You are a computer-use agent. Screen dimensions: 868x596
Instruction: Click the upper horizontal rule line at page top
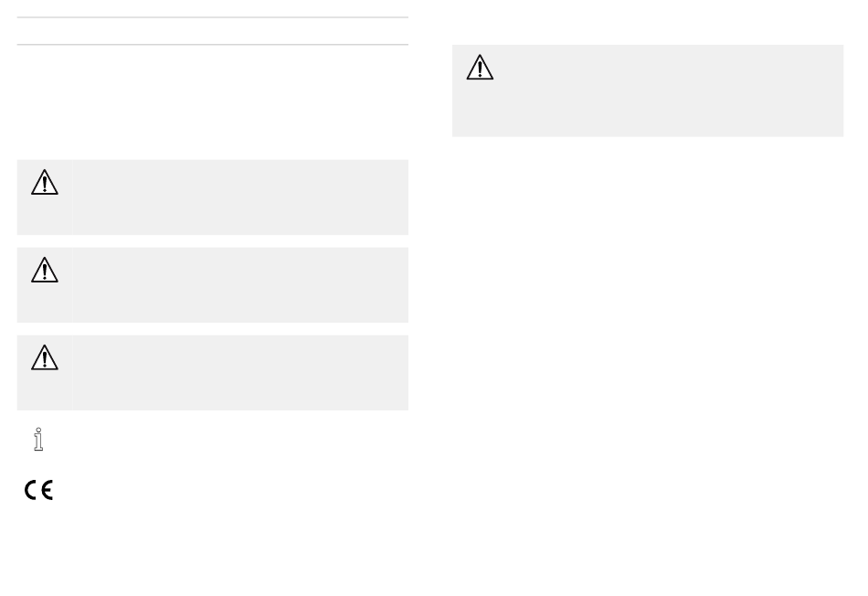coord(213,17)
